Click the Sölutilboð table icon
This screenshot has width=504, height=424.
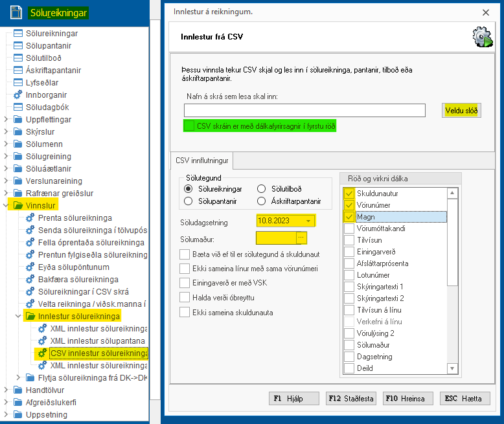tap(18, 58)
